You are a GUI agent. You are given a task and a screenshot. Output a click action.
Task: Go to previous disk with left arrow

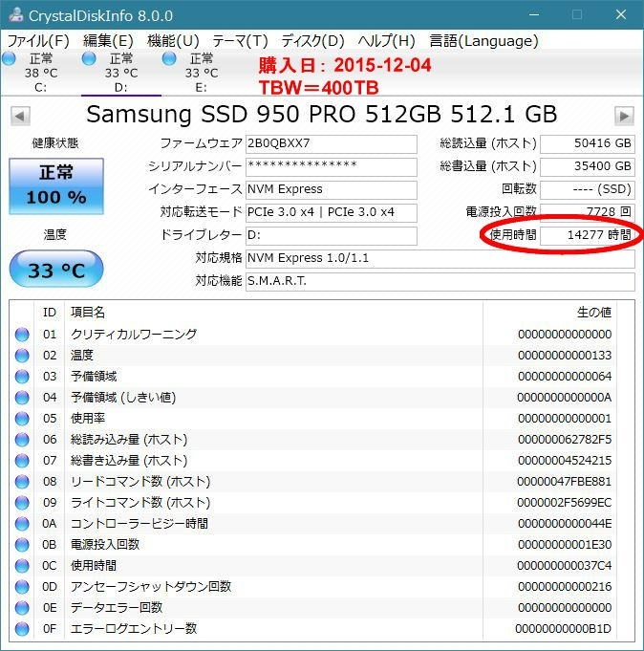click(x=20, y=116)
